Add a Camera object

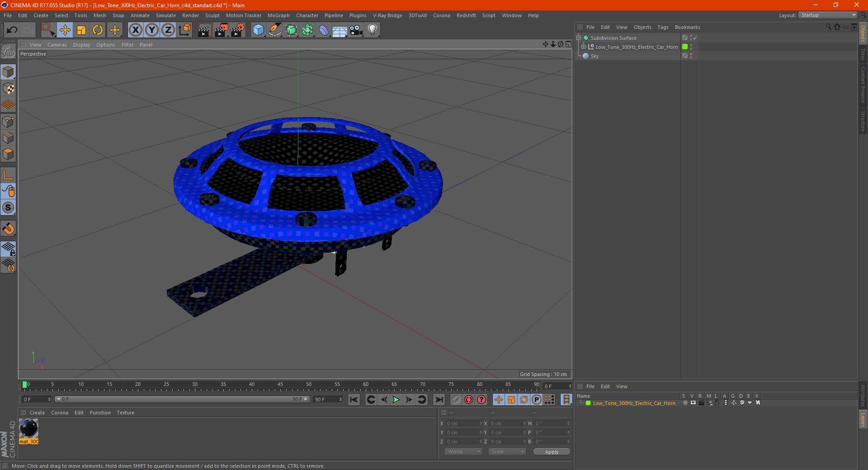pyautogui.click(x=356, y=30)
